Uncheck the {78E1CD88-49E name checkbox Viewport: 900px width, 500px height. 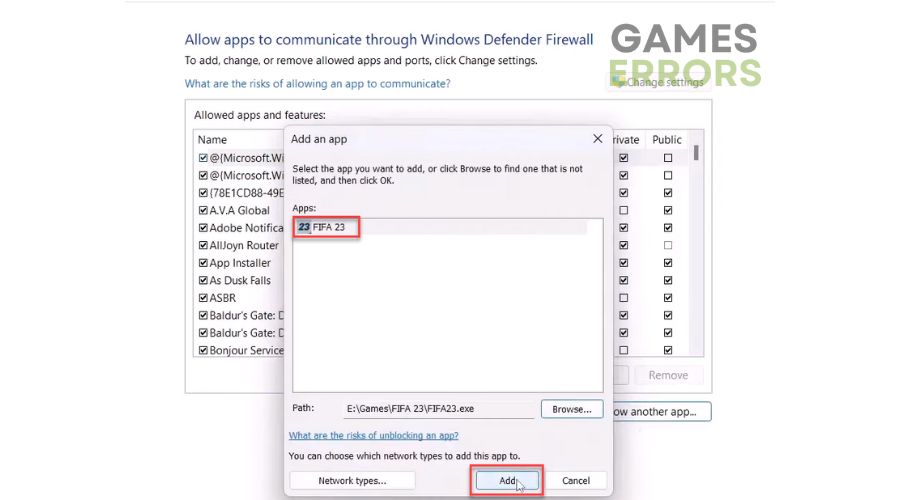point(203,193)
